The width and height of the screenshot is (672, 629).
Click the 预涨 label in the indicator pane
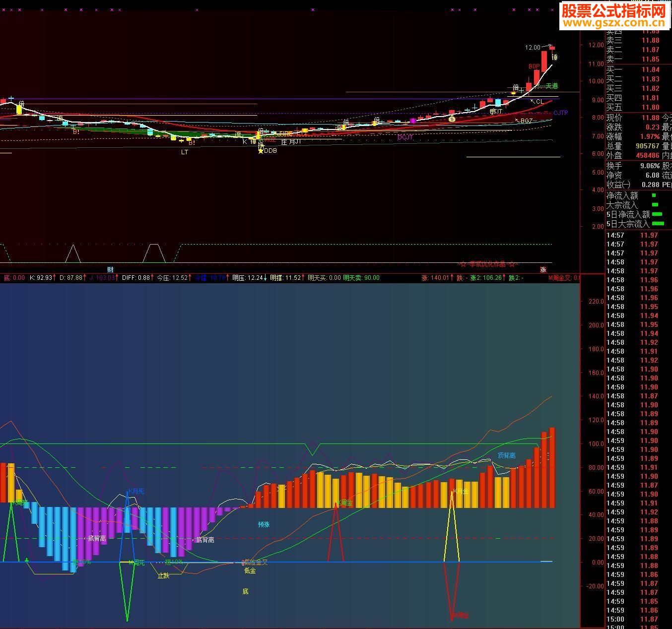click(264, 524)
